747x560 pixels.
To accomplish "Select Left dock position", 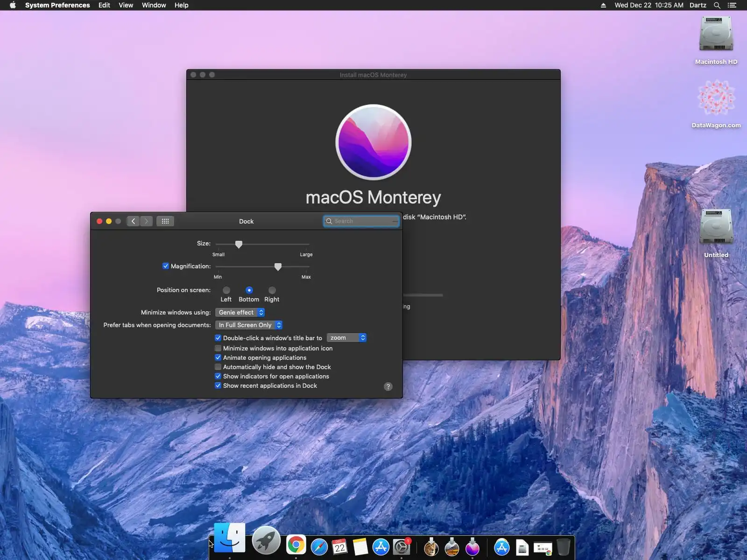I will point(226,290).
